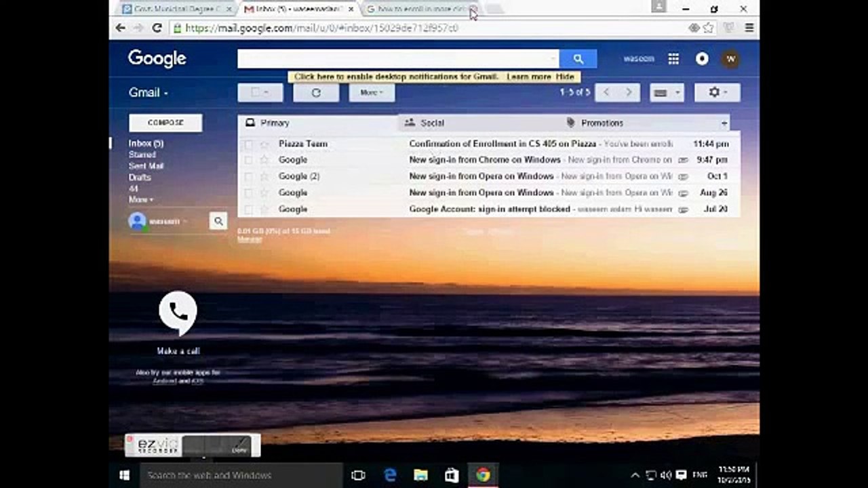This screenshot has height=488, width=868.
Task: Open the select-all checkbox dropdown
Action: click(260, 93)
